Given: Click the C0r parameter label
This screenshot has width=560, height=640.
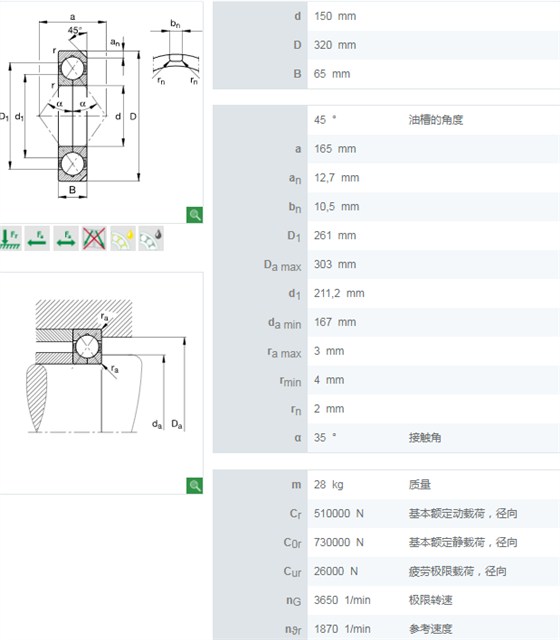Looking at the screenshot, I should pos(292,543).
